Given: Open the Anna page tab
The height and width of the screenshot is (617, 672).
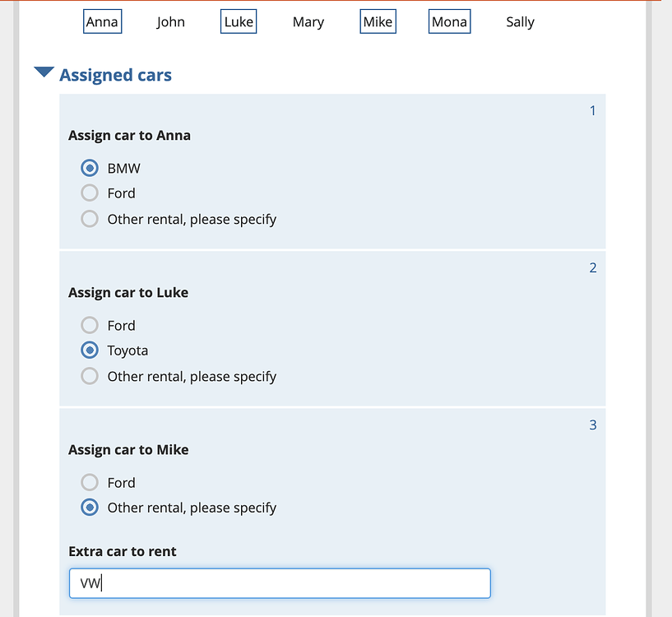Looking at the screenshot, I should 102,21.
